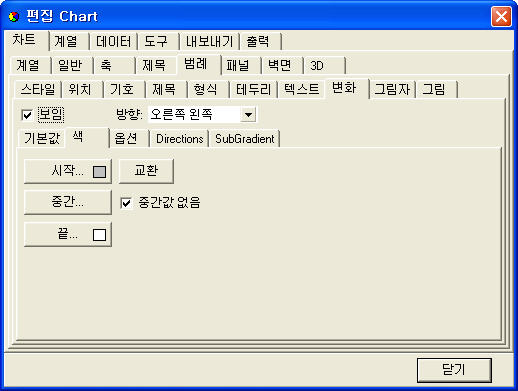
Task: Click the 교환 swap button
Action: (146, 171)
